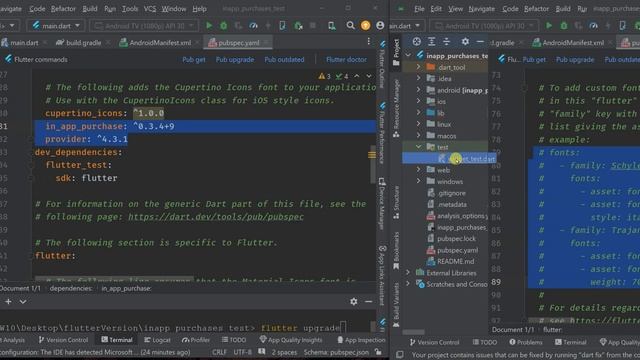
Task: Open Tools menu in left window
Action: [130, 9]
